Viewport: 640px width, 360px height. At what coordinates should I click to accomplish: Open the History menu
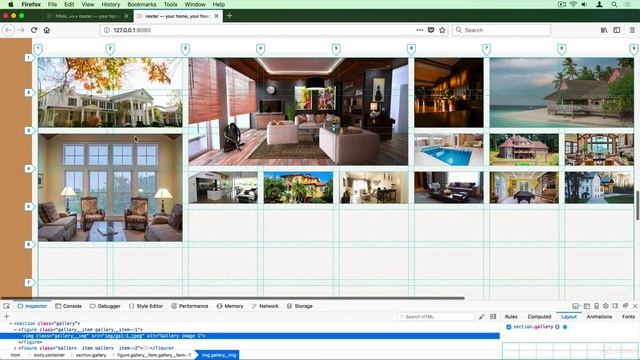111,4
